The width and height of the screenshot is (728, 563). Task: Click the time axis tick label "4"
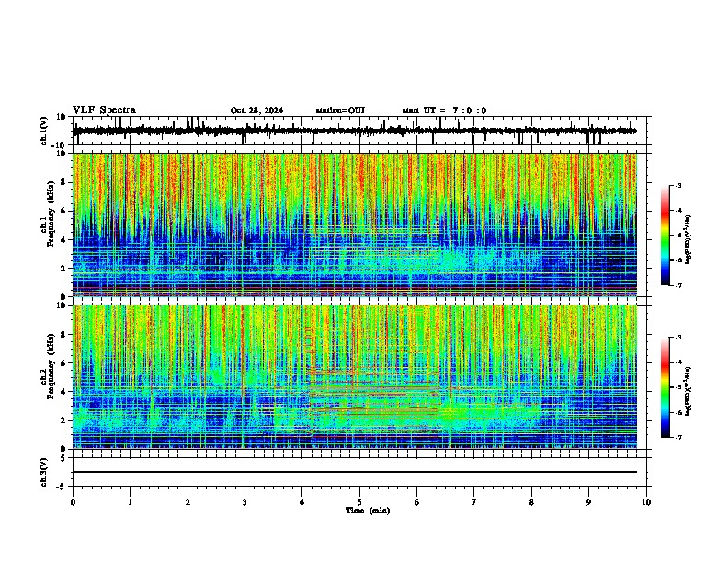302,502
